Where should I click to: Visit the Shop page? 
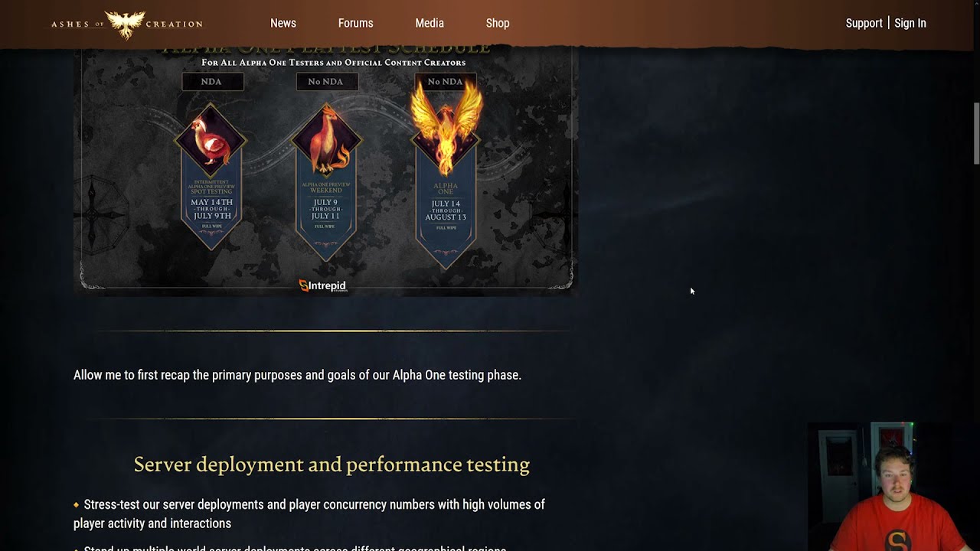pos(498,23)
